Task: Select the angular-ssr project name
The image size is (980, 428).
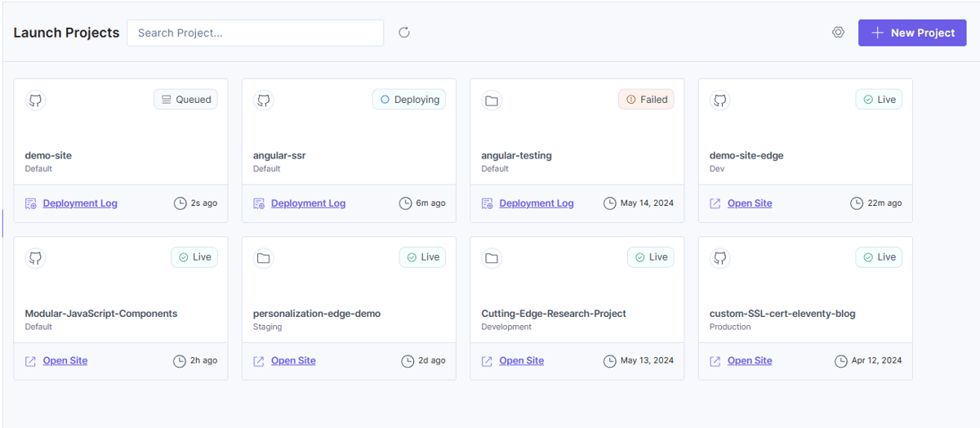Action: pos(279,155)
